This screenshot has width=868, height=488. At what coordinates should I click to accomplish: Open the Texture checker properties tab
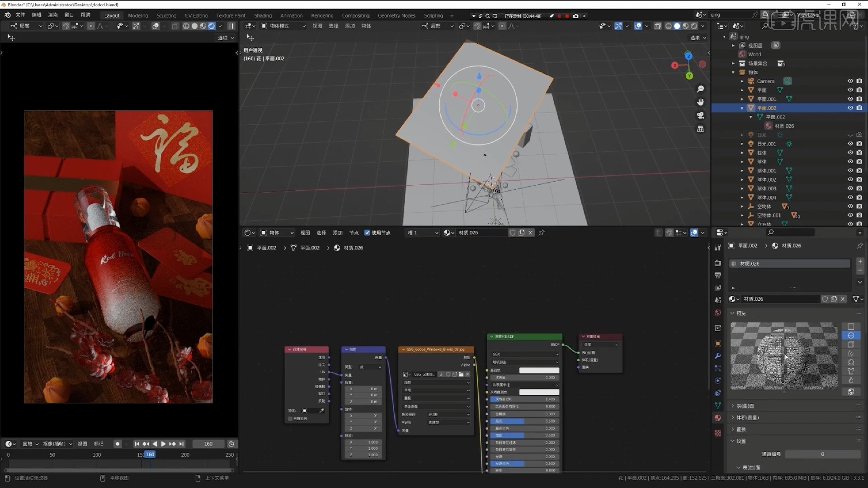pos(717,433)
